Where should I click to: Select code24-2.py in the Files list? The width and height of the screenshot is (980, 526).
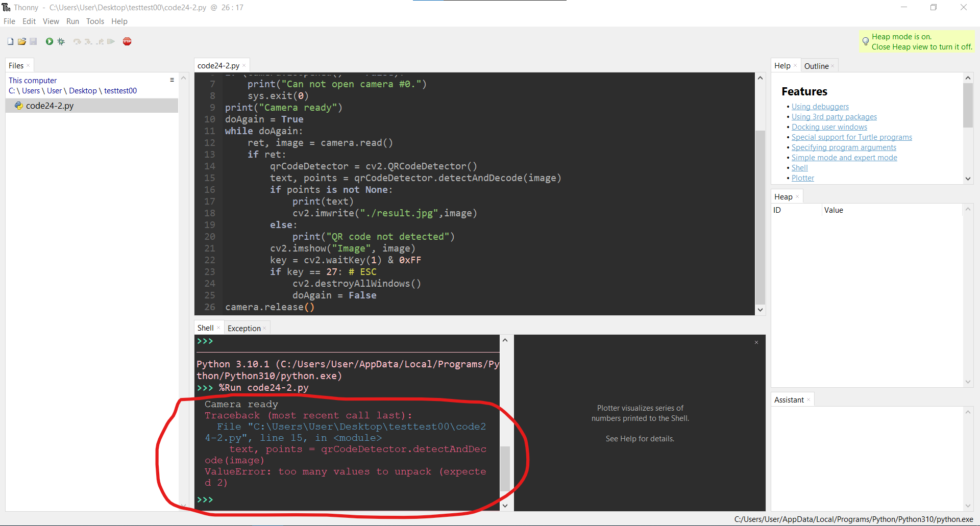point(92,106)
